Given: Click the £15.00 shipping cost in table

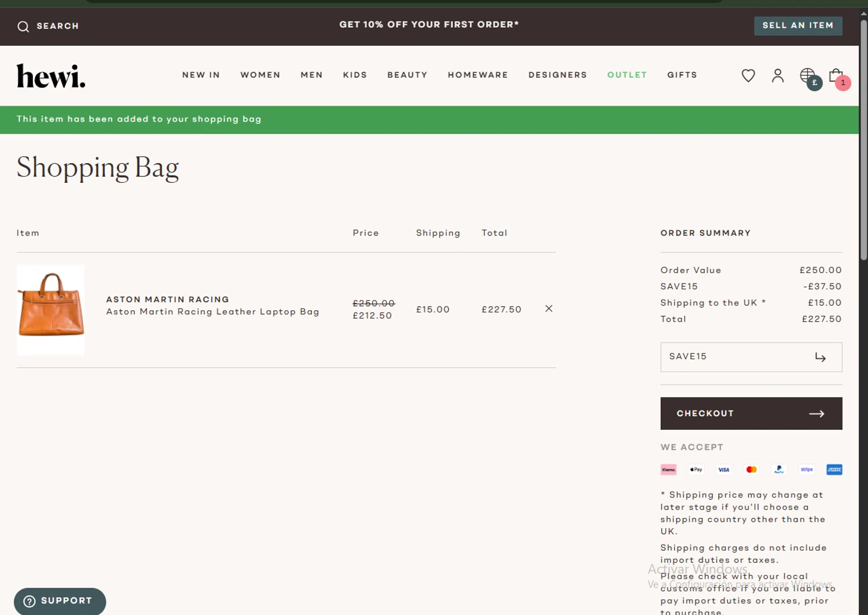Looking at the screenshot, I should click(x=433, y=310).
